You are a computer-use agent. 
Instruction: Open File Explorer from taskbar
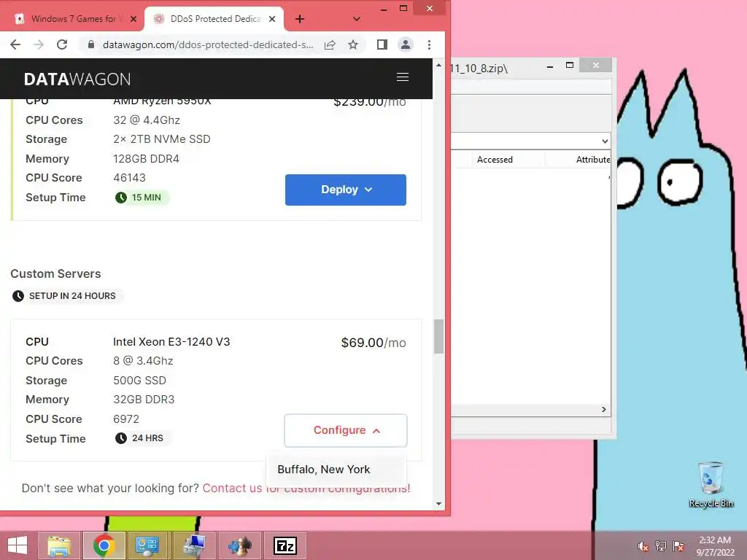[58, 545]
